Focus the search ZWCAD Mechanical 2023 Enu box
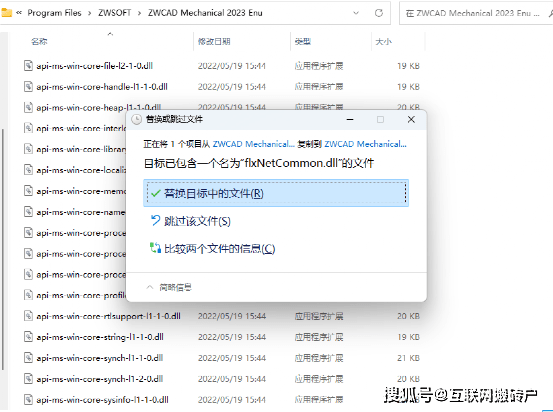This screenshot has height=412, width=553. click(x=476, y=13)
